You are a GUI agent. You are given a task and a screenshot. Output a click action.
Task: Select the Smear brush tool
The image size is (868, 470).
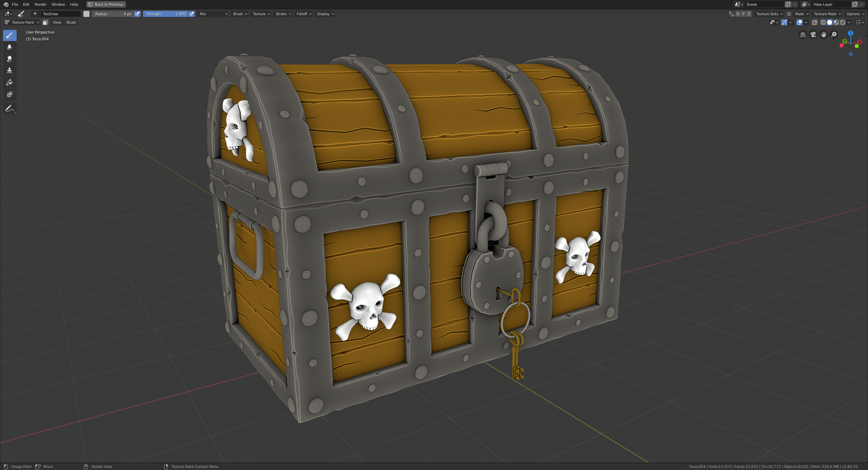9,59
